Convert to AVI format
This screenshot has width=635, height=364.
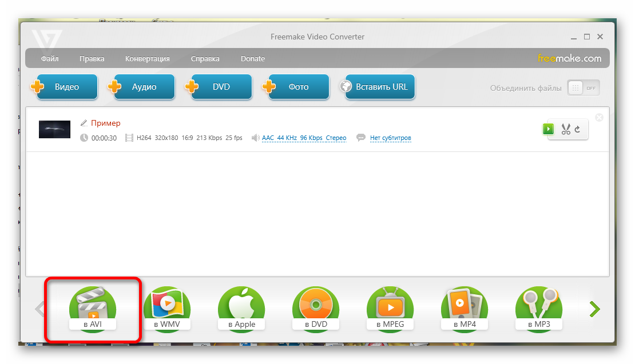click(93, 309)
